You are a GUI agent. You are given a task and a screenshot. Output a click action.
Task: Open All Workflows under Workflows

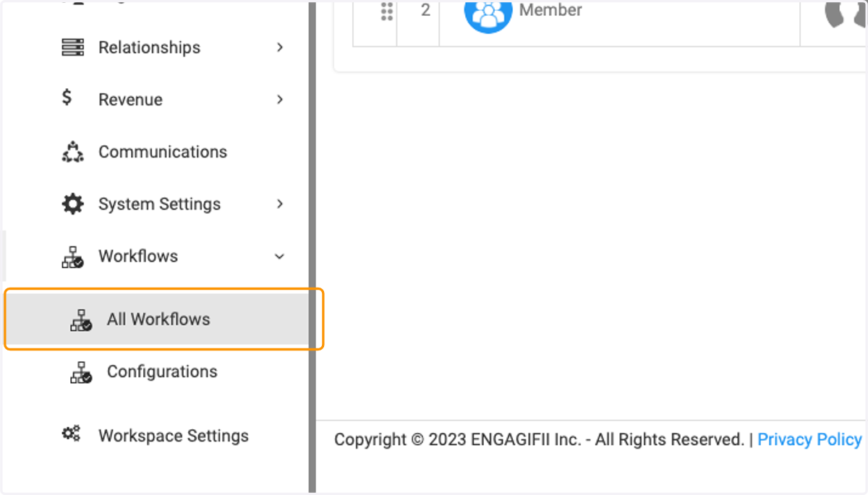coord(158,319)
